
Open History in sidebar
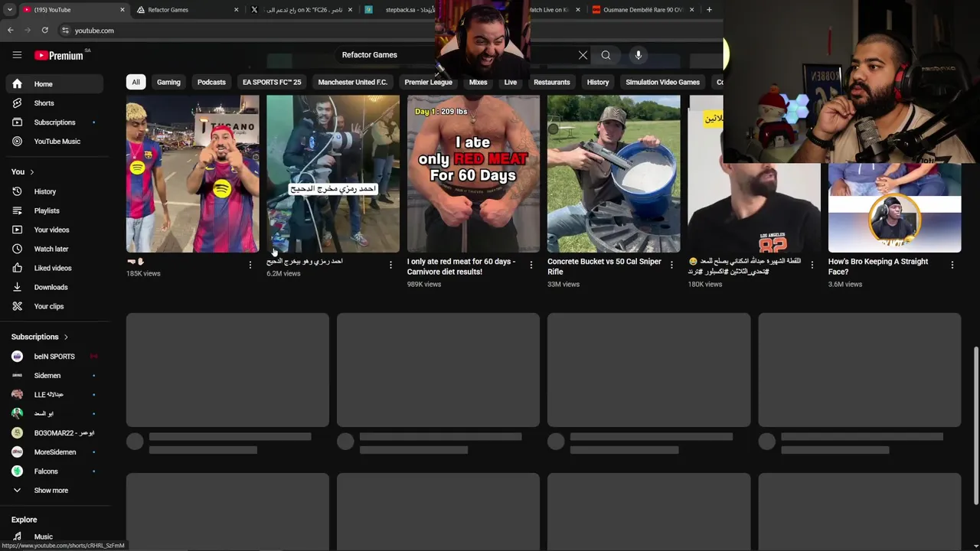pyautogui.click(x=54, y=191)
